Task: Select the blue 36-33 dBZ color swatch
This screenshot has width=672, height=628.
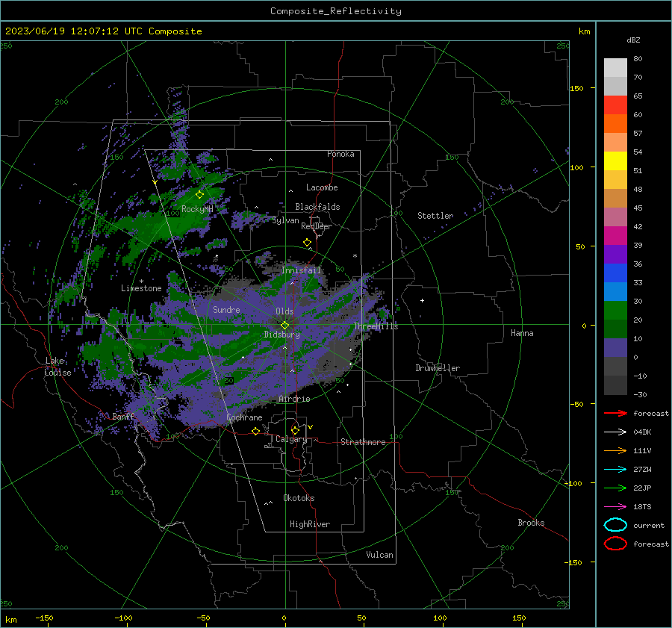Action: coord(615,273)
